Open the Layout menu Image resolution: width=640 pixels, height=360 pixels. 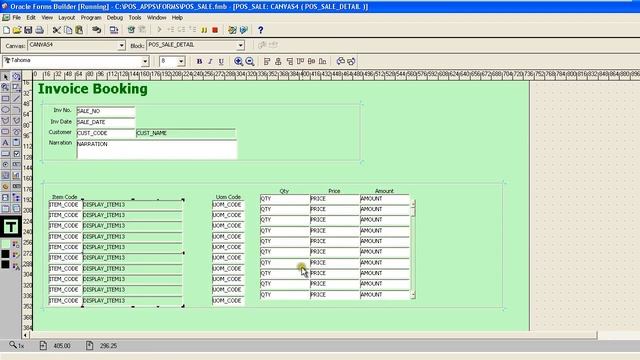click(x=67, y=18)
